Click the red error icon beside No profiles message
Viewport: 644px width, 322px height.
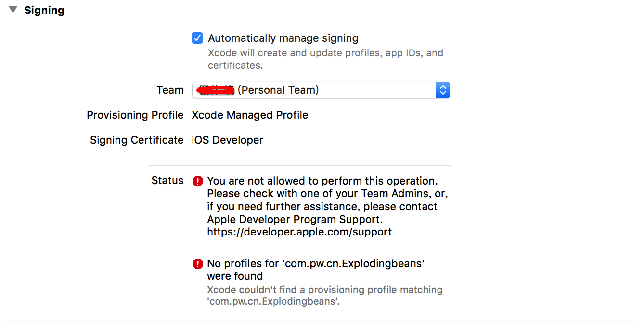pyautogui.click(x=198, y=264)
